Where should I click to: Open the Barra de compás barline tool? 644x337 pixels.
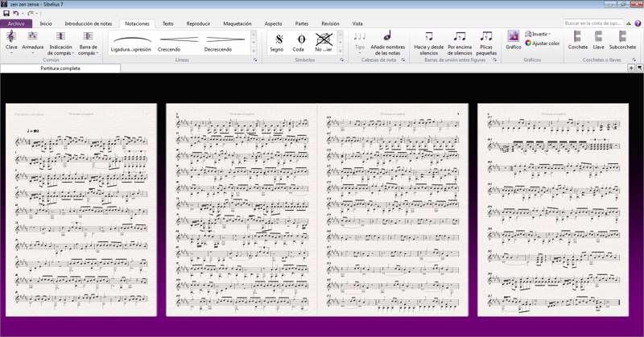(x=89, y=43)
